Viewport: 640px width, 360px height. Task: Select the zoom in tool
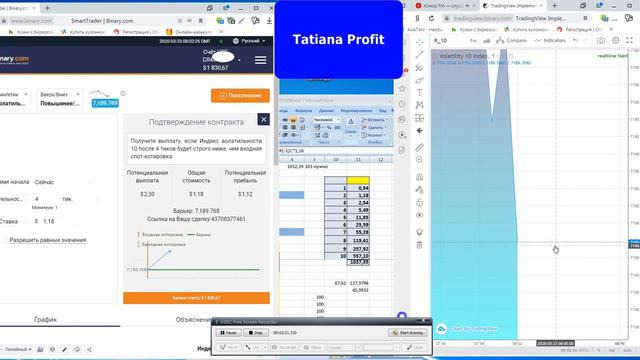click(419, 160)
